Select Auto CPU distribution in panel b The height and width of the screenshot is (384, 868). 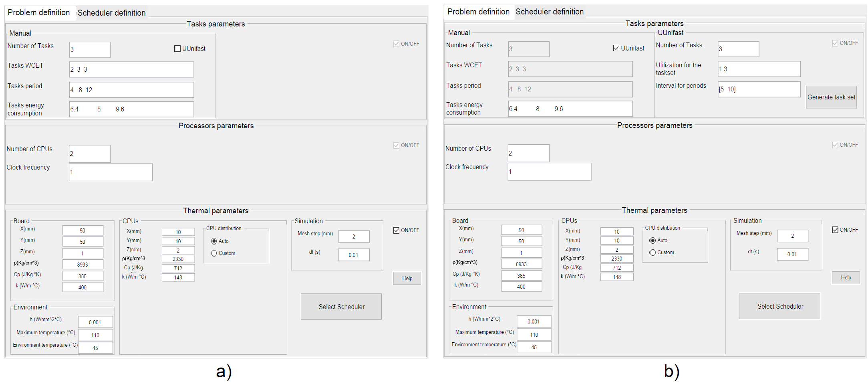[x=653, y=241]
